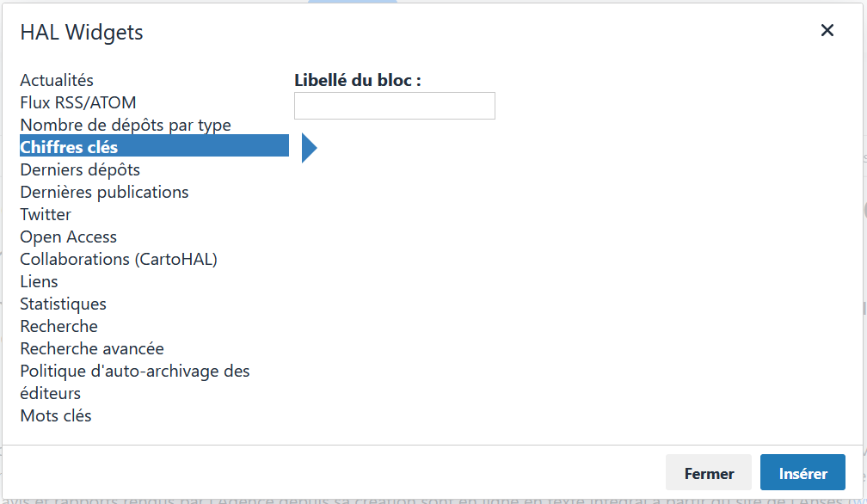The height and width of the screenshot is (504, 867).
Task: Choose the Dernières publications widget
Action: pyautogui.click(x=104, y=192)
